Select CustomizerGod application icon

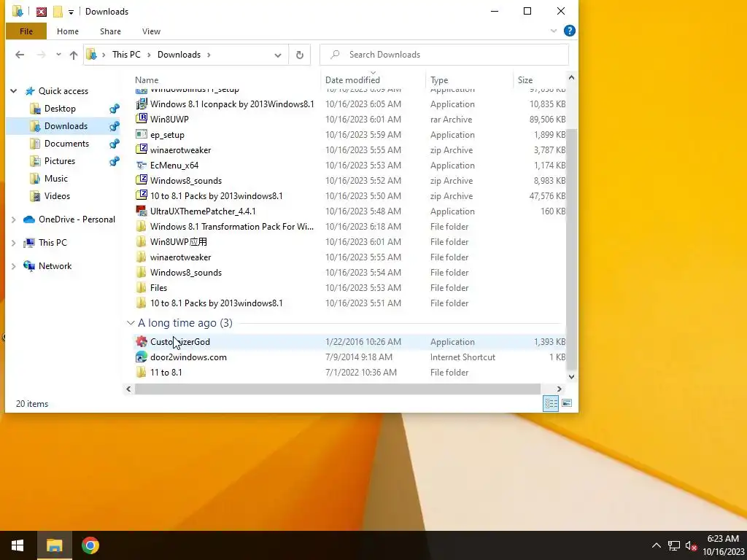click(141, 341)
